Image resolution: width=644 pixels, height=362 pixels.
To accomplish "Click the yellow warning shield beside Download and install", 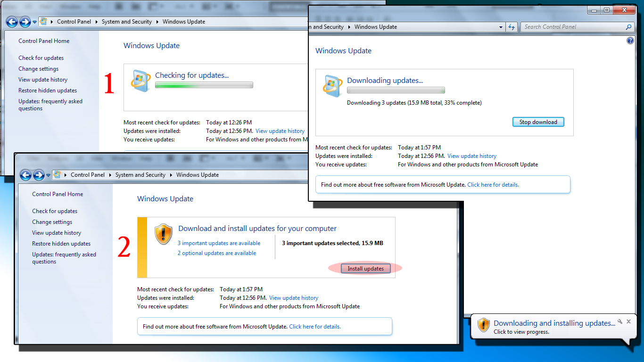I will coord(164,234).
